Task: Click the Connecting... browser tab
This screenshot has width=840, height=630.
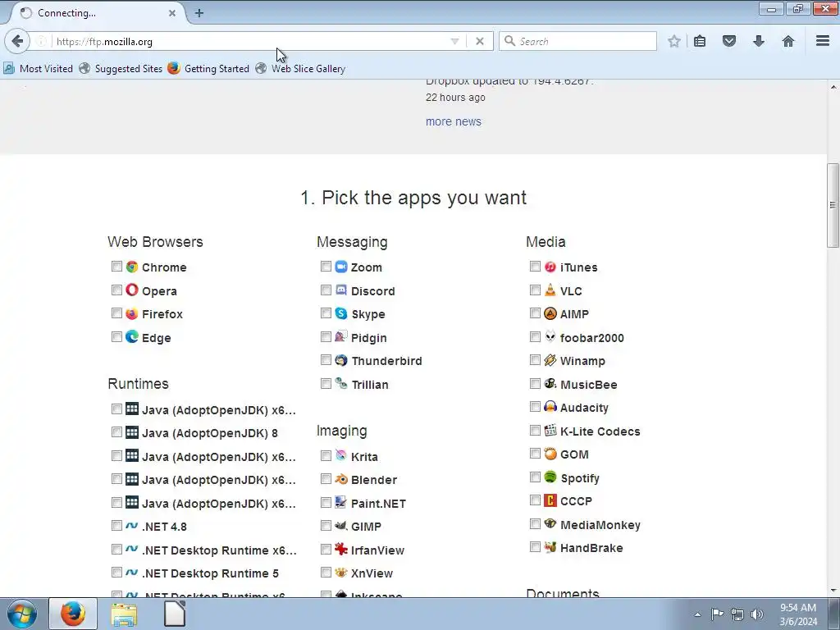Action: point(97,13)
